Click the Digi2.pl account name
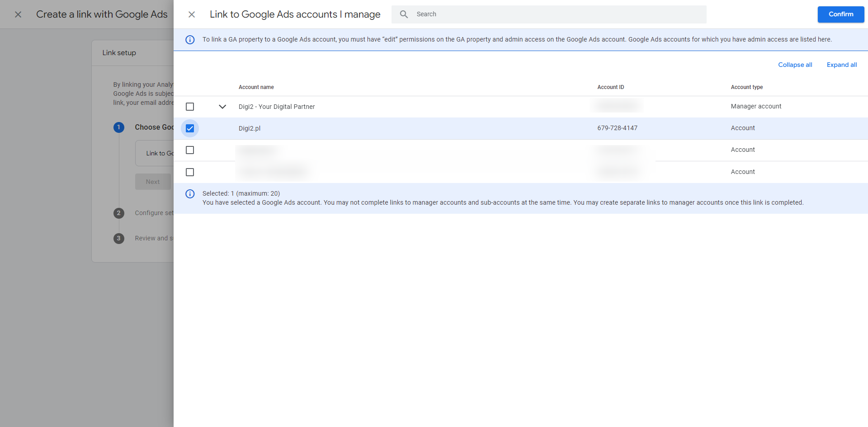 click(x=250, y=128)
